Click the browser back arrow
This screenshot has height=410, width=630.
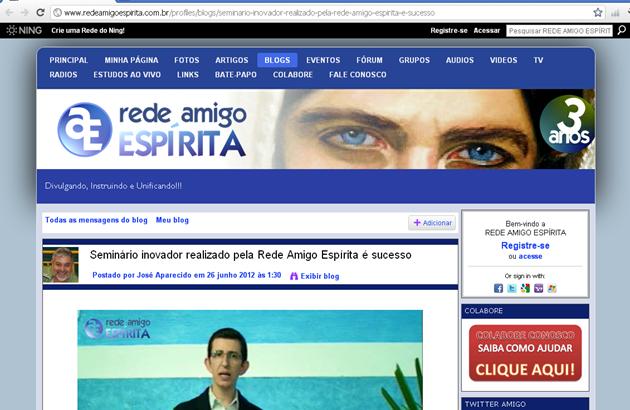click(x=10, y=12)
